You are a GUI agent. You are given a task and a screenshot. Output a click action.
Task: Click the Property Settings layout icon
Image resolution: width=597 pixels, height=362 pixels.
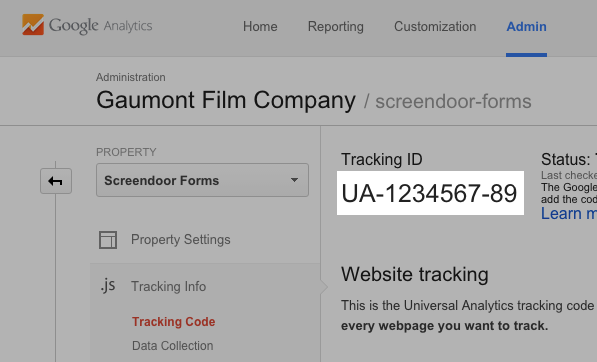108,240
